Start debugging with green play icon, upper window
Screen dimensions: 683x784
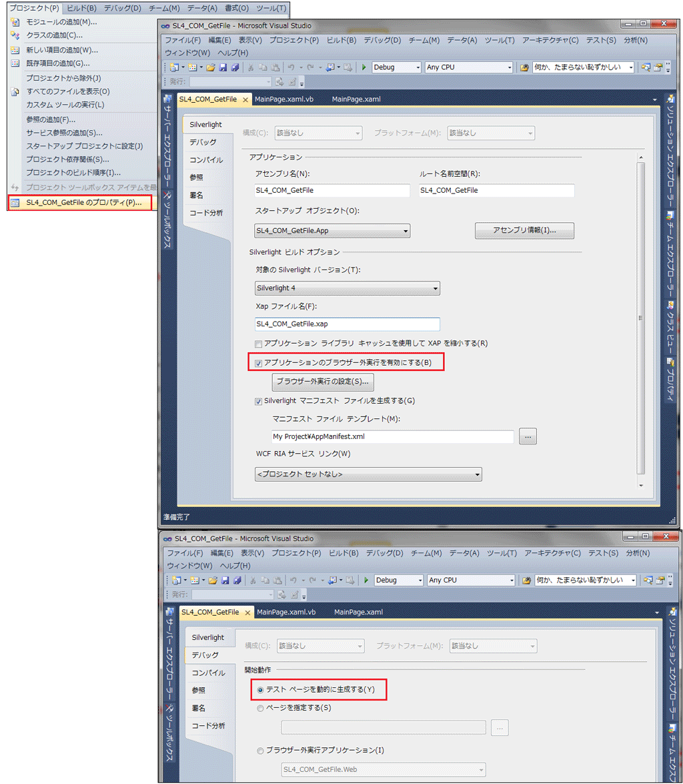click(364, 67)
